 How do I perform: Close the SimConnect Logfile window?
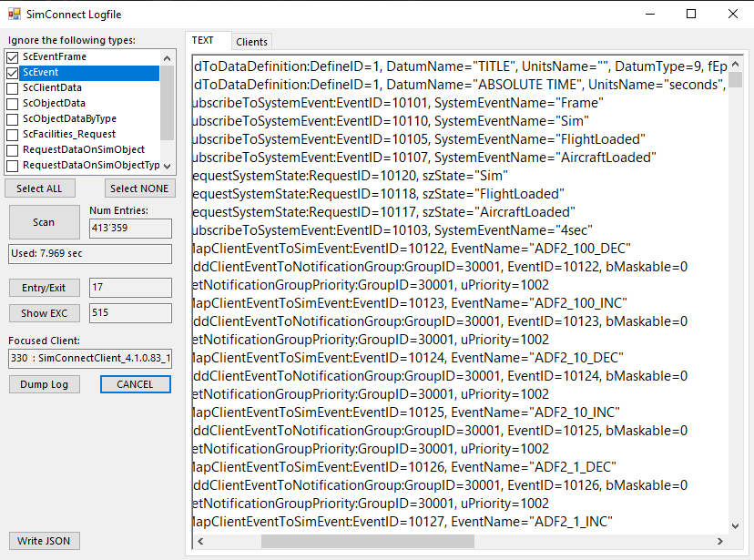click(x=732, y=14)
